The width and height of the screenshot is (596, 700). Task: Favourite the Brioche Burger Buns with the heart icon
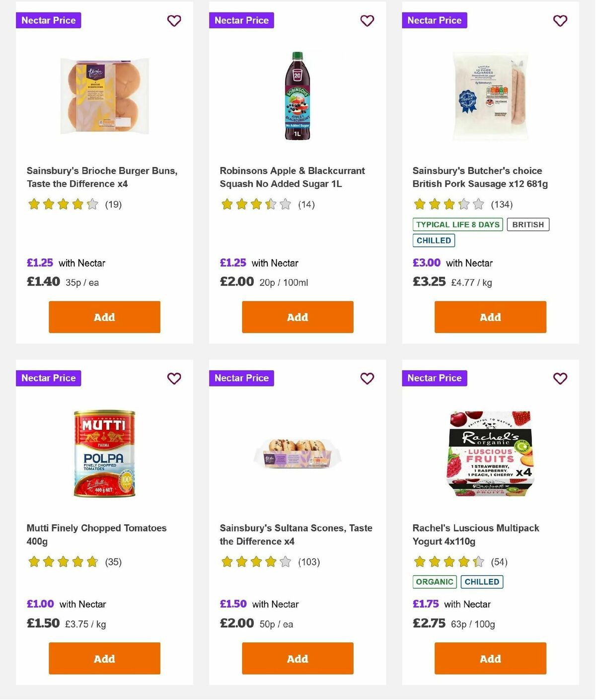coord(174,21)
